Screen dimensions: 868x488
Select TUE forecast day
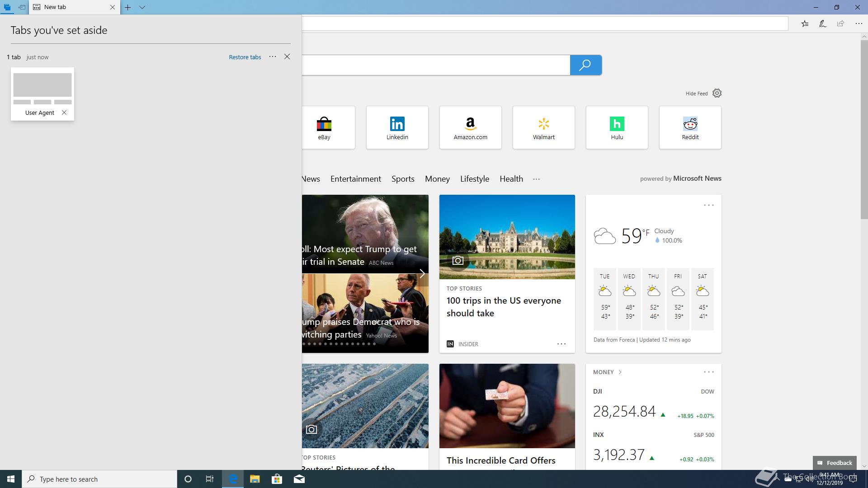click(x=605, y=299)
